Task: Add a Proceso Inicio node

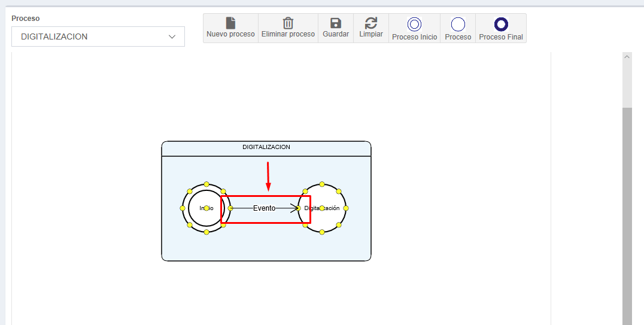Action: coord(414,24)
